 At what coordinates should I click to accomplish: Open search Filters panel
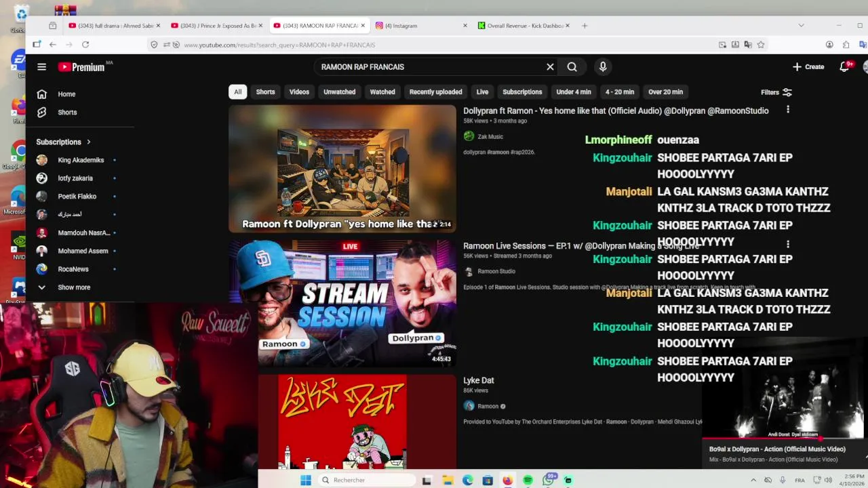click(776, 92)
